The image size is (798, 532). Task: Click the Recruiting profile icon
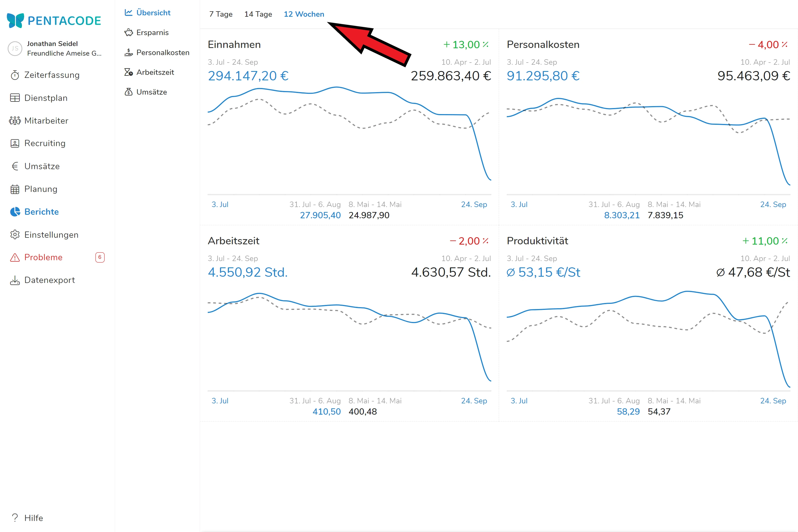pyautogui.click(x=15, y=143)
